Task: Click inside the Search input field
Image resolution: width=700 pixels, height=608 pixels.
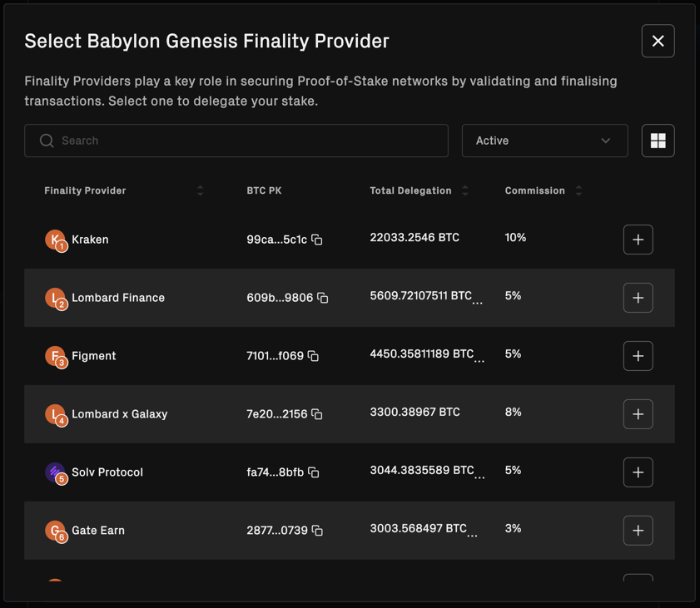Action: click(x=166, y=141)
